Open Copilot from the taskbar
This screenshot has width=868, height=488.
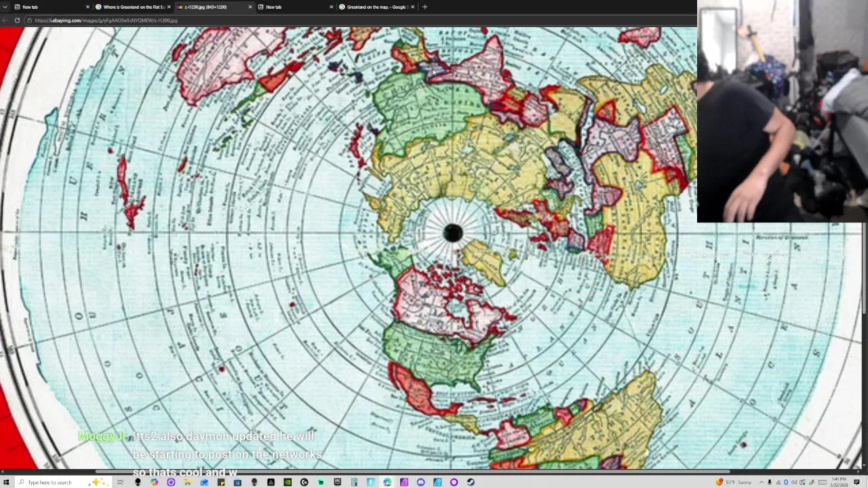tap(155, 482)
